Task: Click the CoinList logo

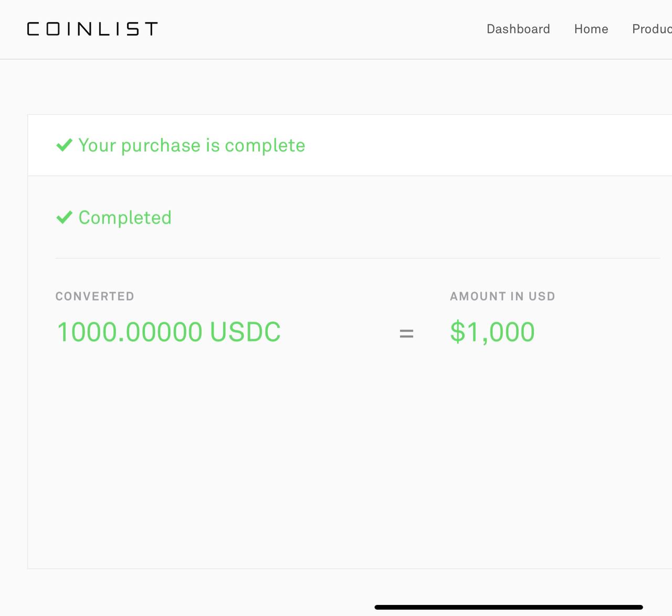Action: [x=92, y=29]
